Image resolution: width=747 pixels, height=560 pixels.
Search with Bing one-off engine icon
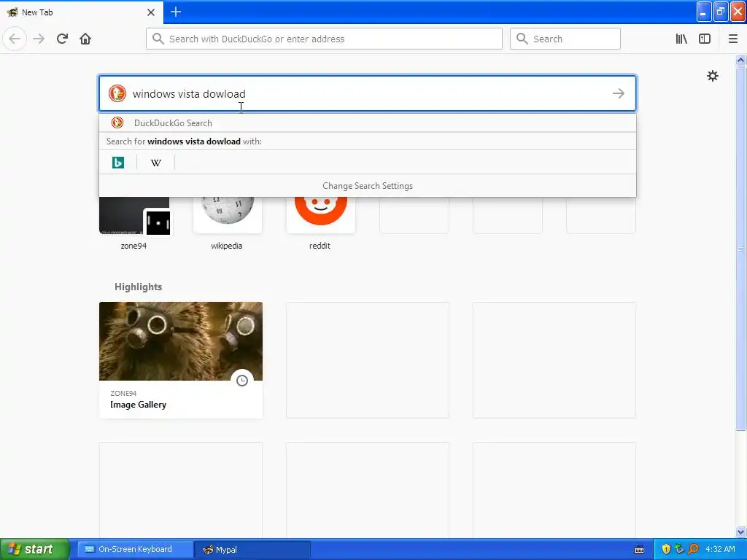click(x=117, y=163)
